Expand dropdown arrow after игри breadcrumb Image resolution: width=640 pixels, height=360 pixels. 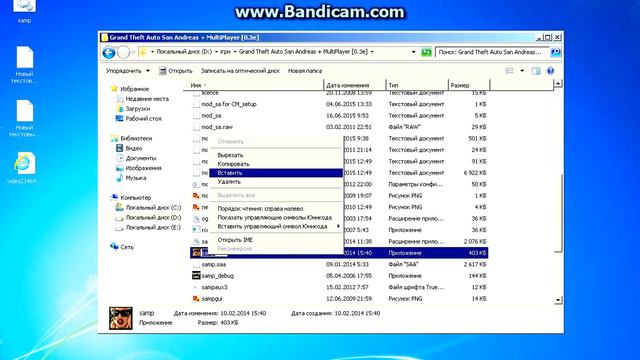coord(235,52)
